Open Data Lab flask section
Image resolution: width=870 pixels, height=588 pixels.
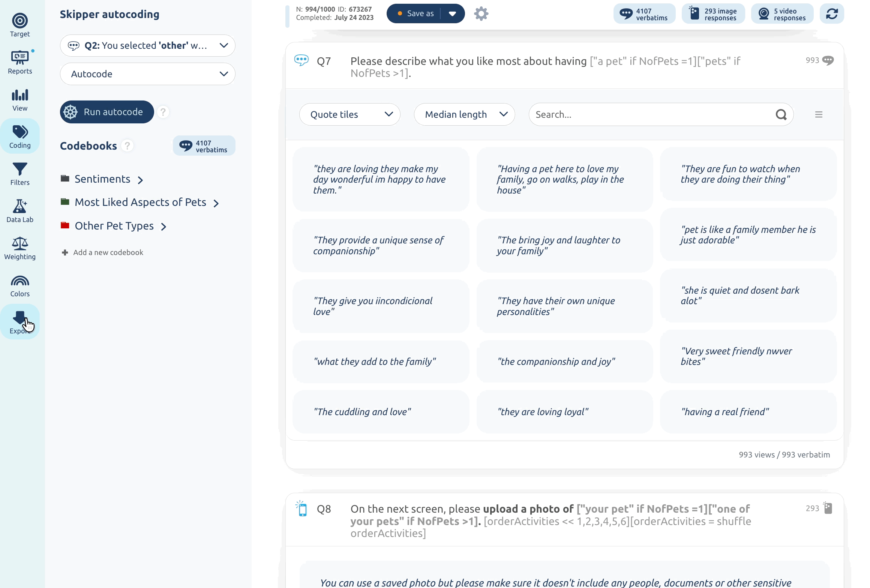coord(20,211)
